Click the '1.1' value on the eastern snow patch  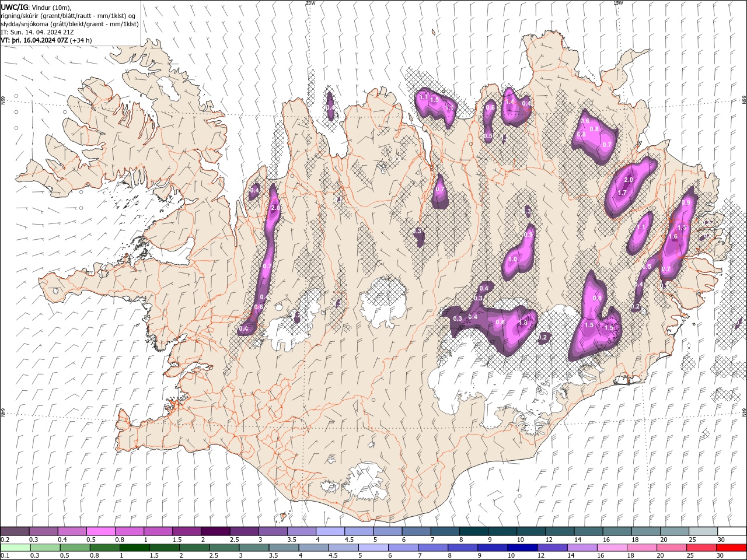pyautogui.click(x=641, y=228)
